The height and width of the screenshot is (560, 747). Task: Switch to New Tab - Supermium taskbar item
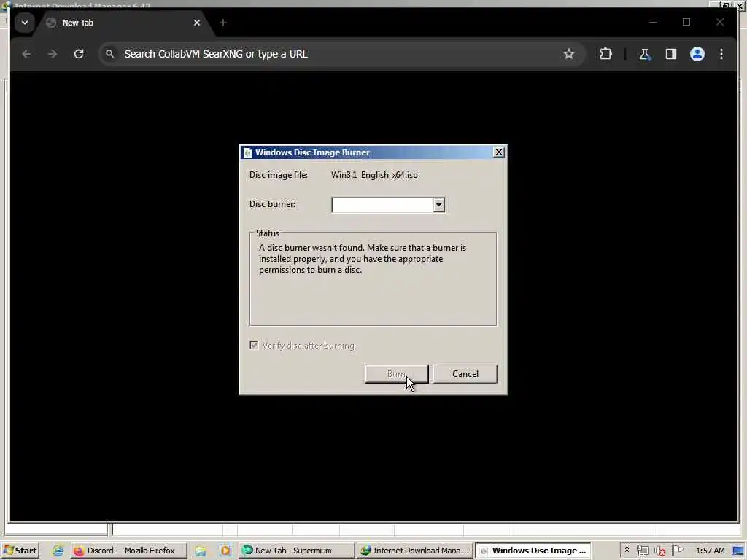(x=296, y=551)
